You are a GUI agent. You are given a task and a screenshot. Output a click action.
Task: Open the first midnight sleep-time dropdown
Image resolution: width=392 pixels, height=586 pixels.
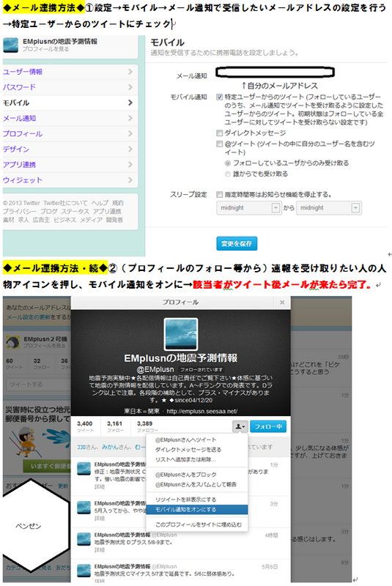tap(248, 208)
